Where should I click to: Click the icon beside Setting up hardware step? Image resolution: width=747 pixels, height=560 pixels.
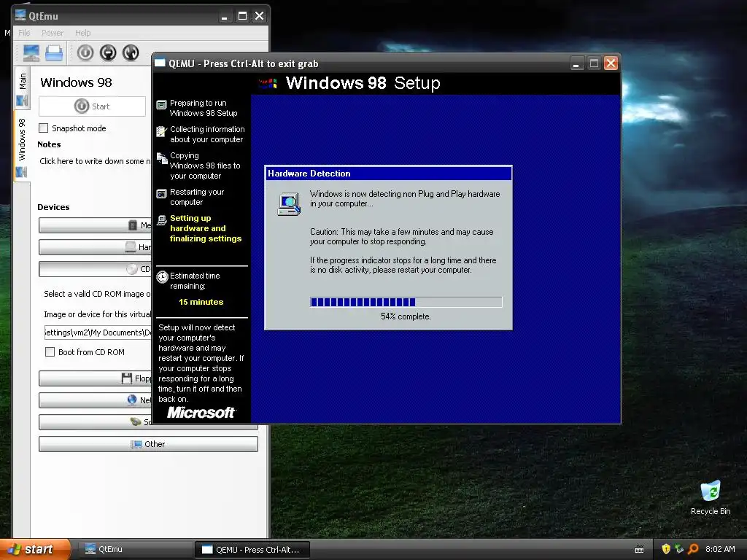(x=161, y=219)
